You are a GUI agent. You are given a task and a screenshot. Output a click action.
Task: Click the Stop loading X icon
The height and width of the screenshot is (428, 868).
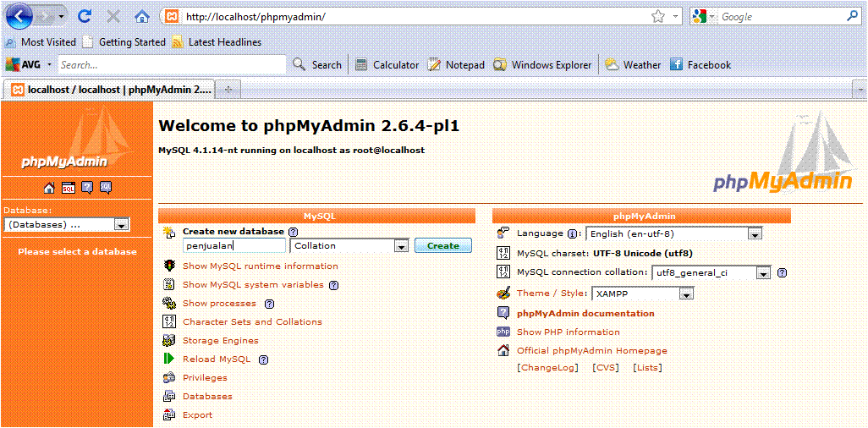pos(113,17)
